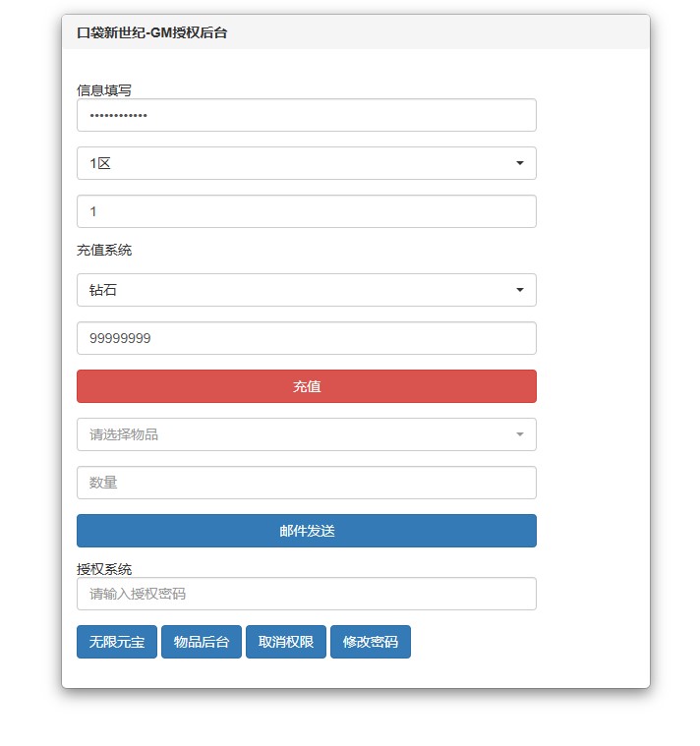
Task: Click the caret arrow in the 请选择物品 box
Action: [x=519, y=434]
